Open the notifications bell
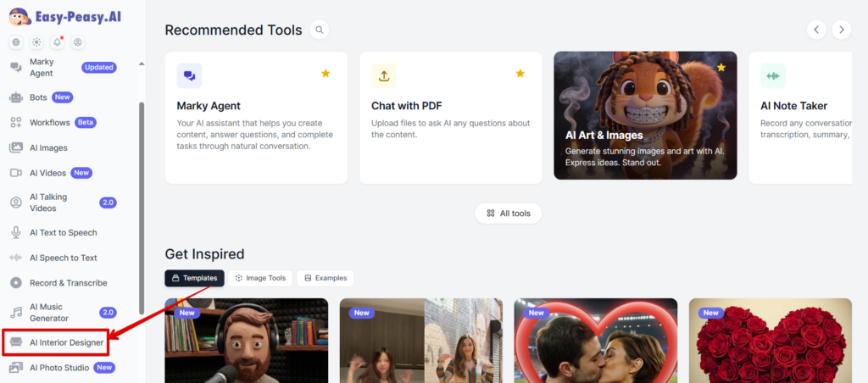The width and height of the screenshot is (868, 383). click(57, 42)
